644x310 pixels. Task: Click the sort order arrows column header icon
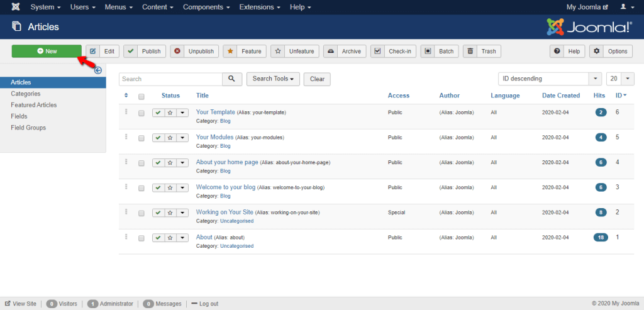[x=126, y=96]
